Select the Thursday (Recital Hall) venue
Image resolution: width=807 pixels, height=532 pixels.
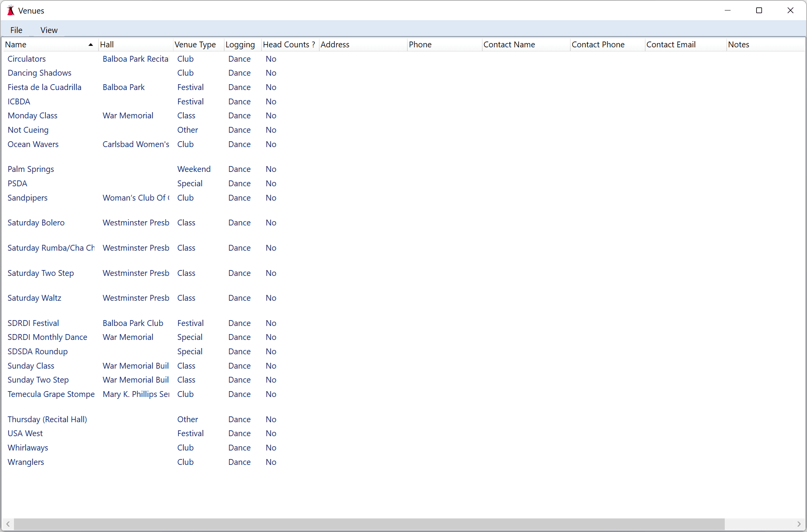click(x=47, y=419)
